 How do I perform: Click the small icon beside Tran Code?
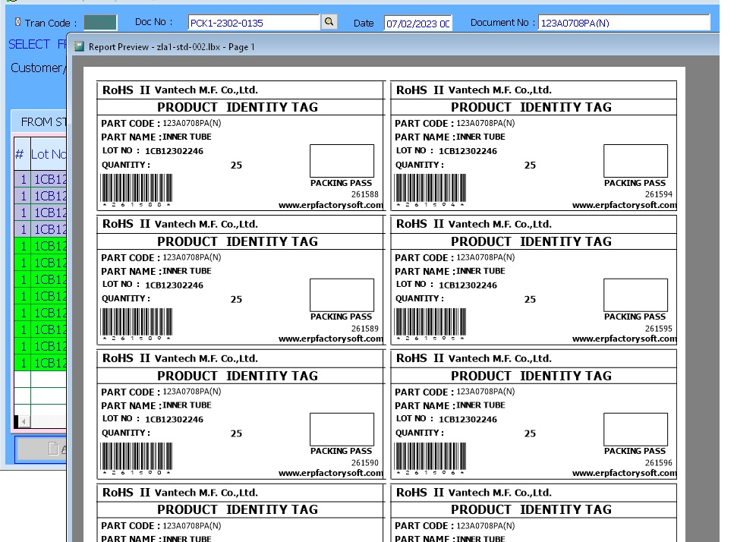tap(18, 23)
